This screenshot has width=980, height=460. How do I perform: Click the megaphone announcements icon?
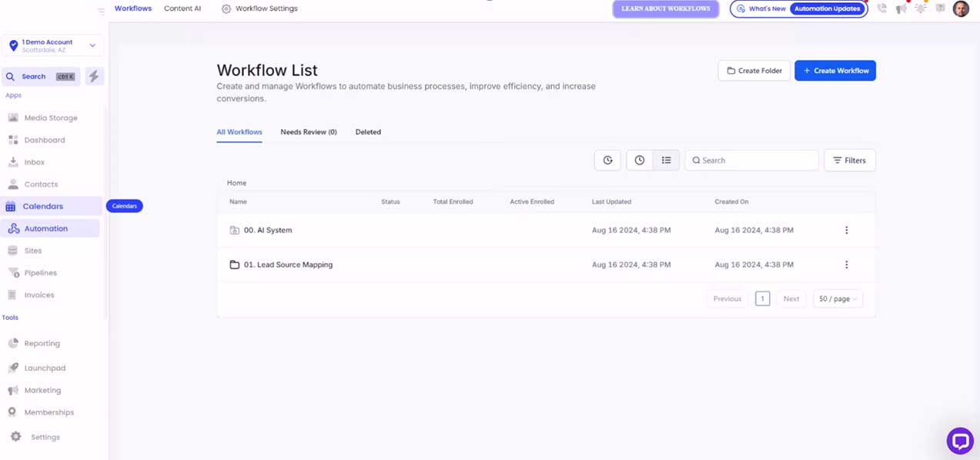pyautogui.click(x=901, y=8)
